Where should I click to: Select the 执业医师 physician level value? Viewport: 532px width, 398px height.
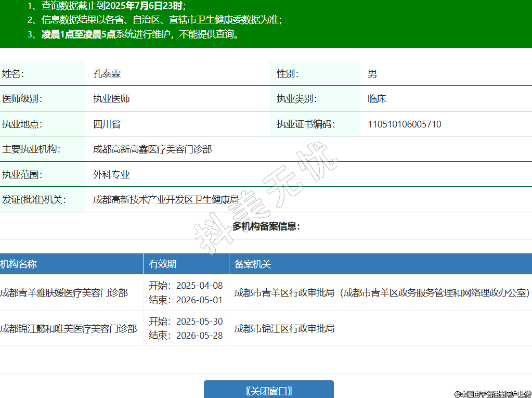[111, 99]
